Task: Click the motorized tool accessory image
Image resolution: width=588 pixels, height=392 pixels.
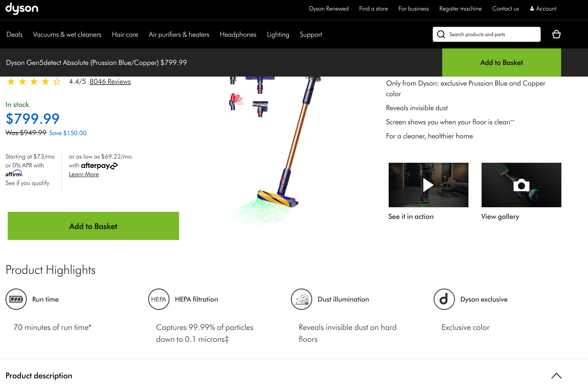Action: tap(260, 109)
